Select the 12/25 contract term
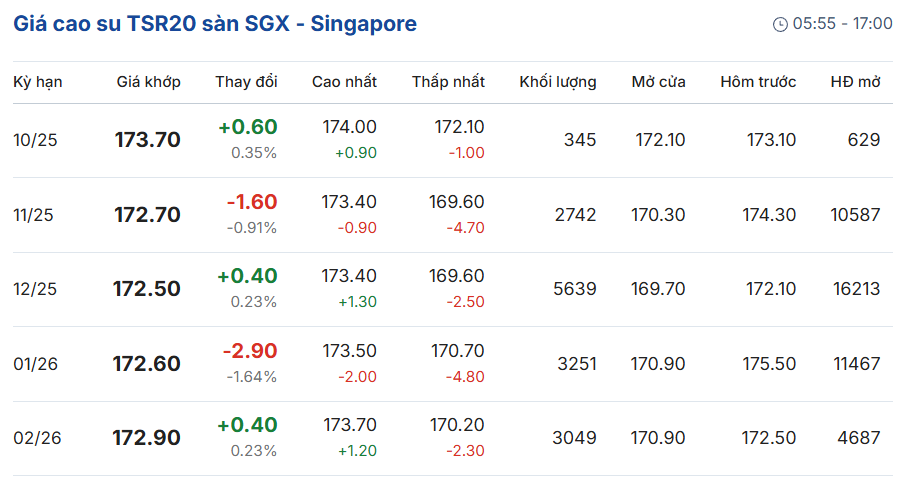This screenshot has width=902, height=481. coord(36,289)
